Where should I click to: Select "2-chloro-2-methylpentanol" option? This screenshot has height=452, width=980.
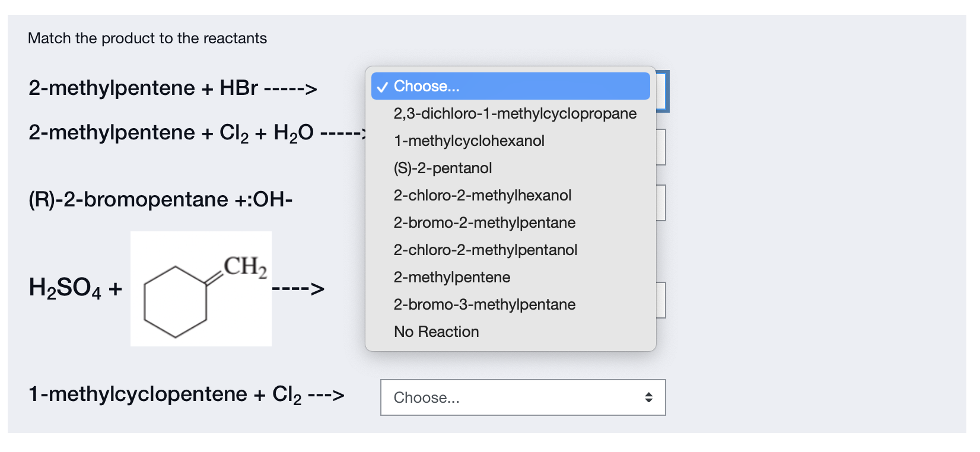pos(486,250)
